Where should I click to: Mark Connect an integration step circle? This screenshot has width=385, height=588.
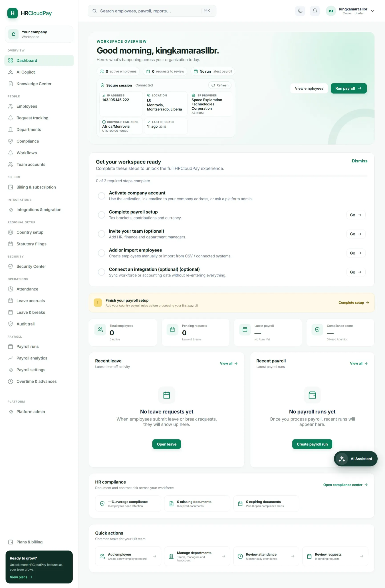coord(102,272)
